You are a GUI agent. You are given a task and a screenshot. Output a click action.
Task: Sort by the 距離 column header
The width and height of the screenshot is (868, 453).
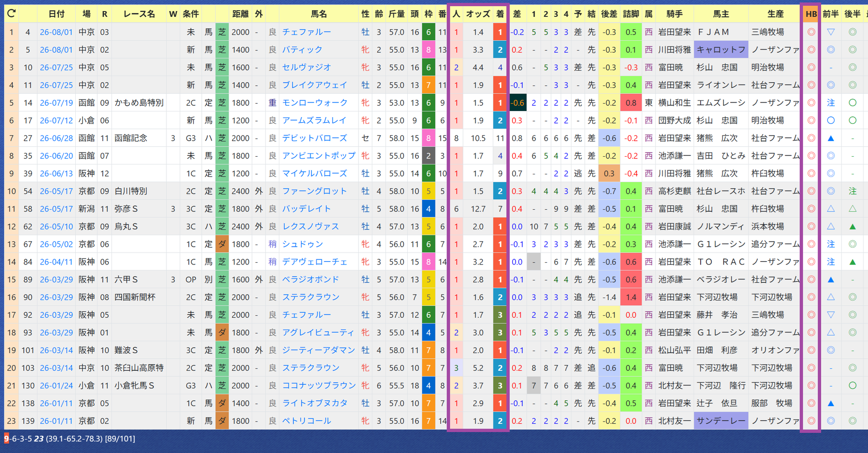(x=240, y=14)
